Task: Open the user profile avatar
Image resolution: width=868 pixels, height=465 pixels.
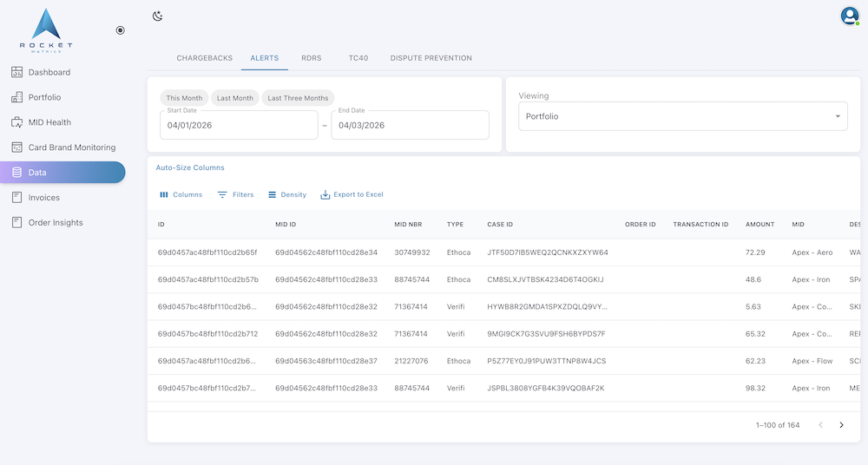Action: pyautogui.click(x=849, y=16)
